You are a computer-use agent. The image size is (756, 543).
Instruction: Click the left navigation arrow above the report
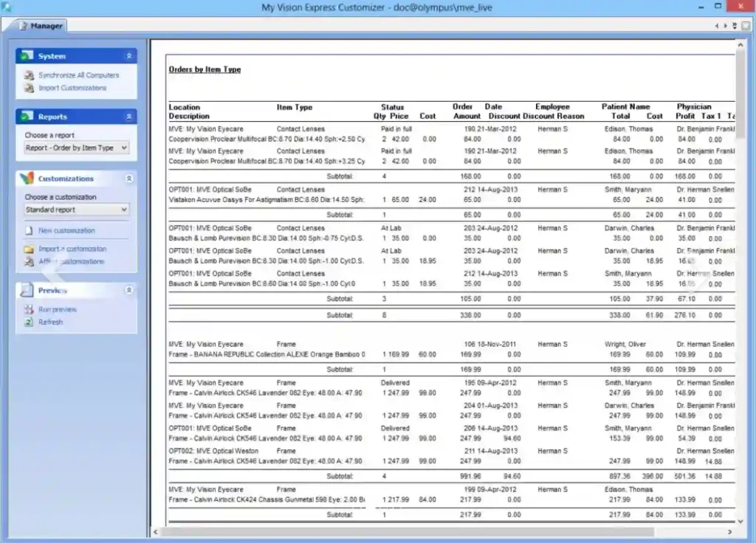click(717, 25)
